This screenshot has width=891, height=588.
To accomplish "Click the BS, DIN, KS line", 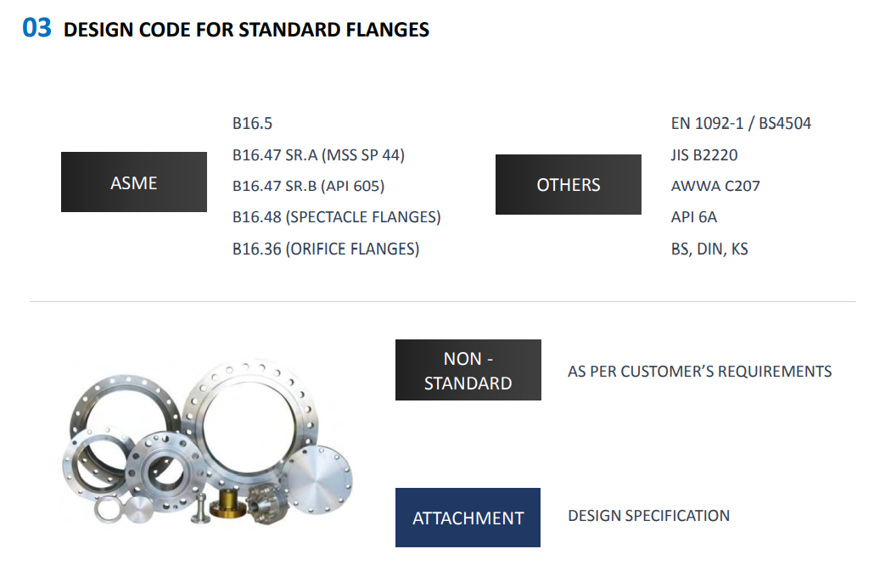I will click(x=709, y=249).
